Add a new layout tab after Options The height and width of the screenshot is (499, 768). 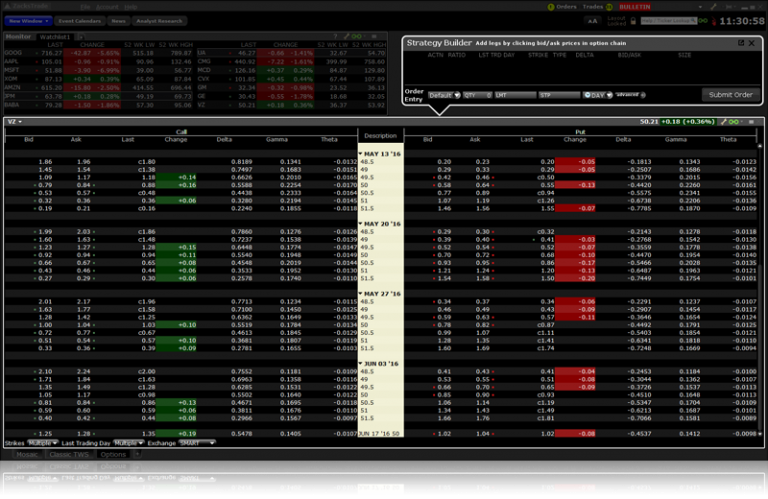tap(138, 454)
